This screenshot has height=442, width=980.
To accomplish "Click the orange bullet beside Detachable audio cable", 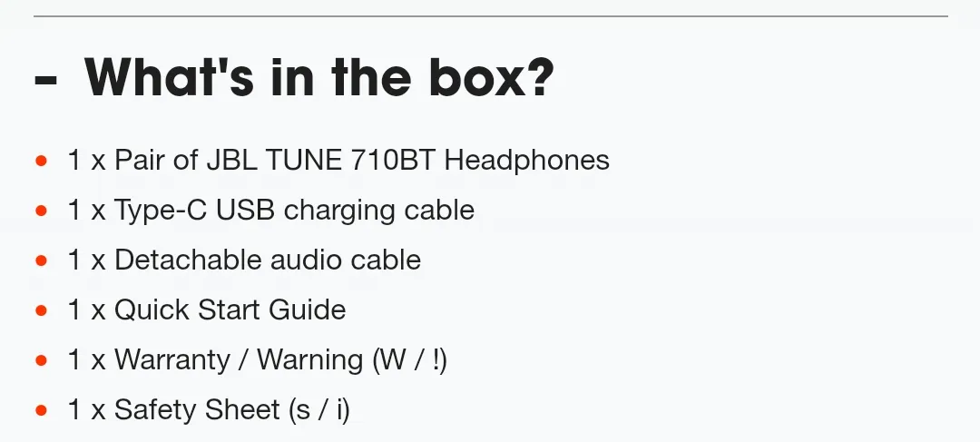I will pos(41,260).
